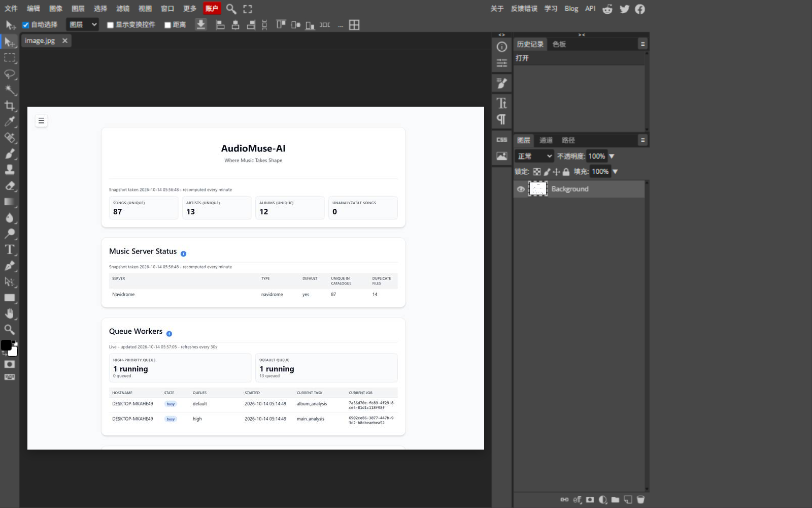Screen dimensions: 812x508
Task: Click the Account (账户) button
Action: pos(212,9)
